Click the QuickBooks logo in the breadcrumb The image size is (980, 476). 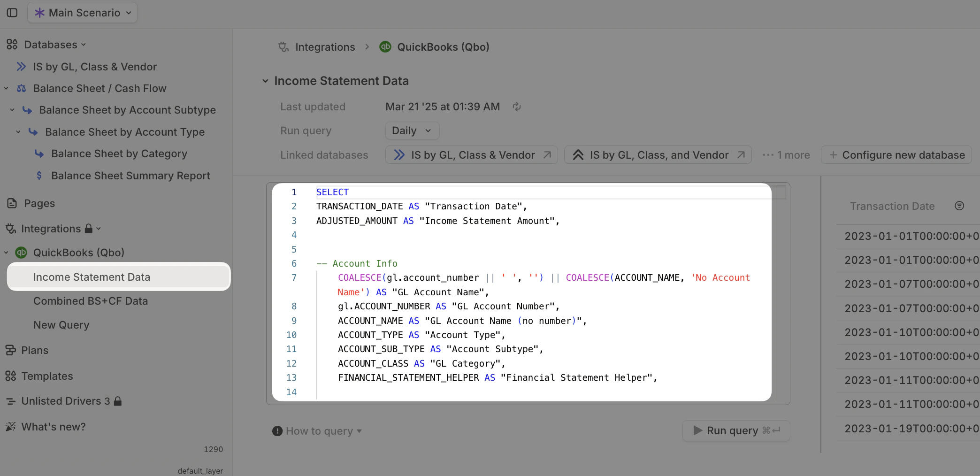coord(385,47)
